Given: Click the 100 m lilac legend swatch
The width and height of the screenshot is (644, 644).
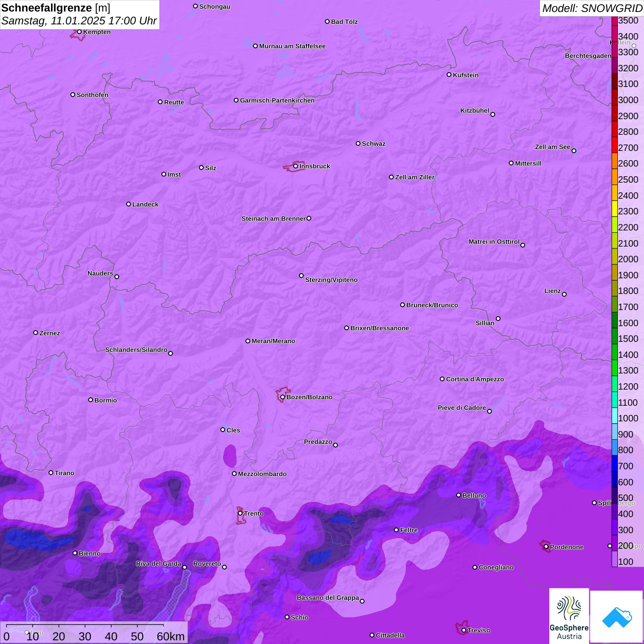Looking at the screenshot, I should point(615,558).
